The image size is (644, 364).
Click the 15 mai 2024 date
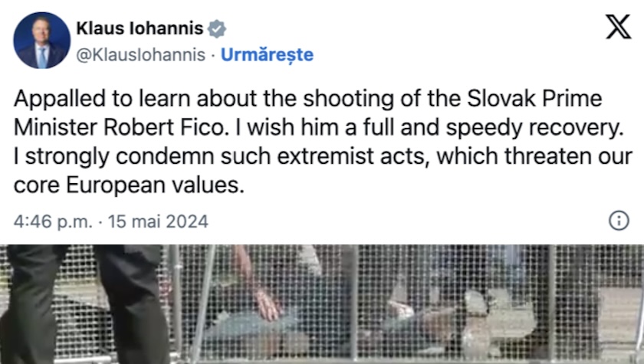(158, 221)
